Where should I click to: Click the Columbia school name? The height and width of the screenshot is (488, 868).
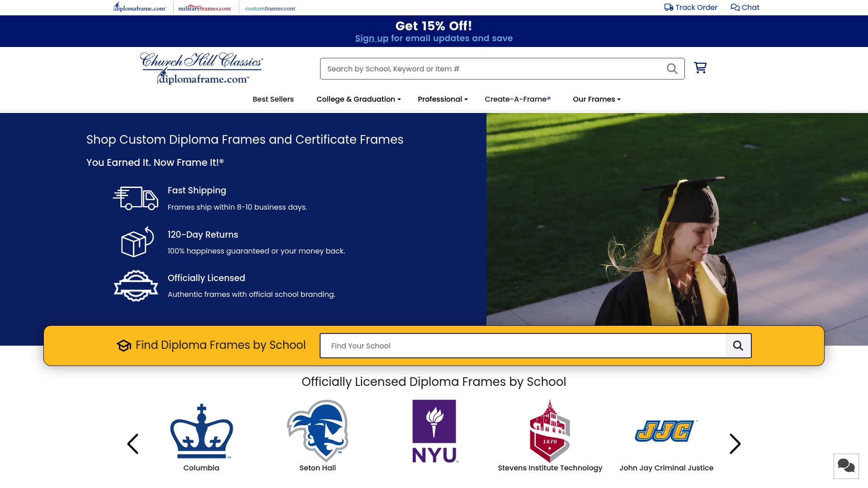click(x=201, y=468)
